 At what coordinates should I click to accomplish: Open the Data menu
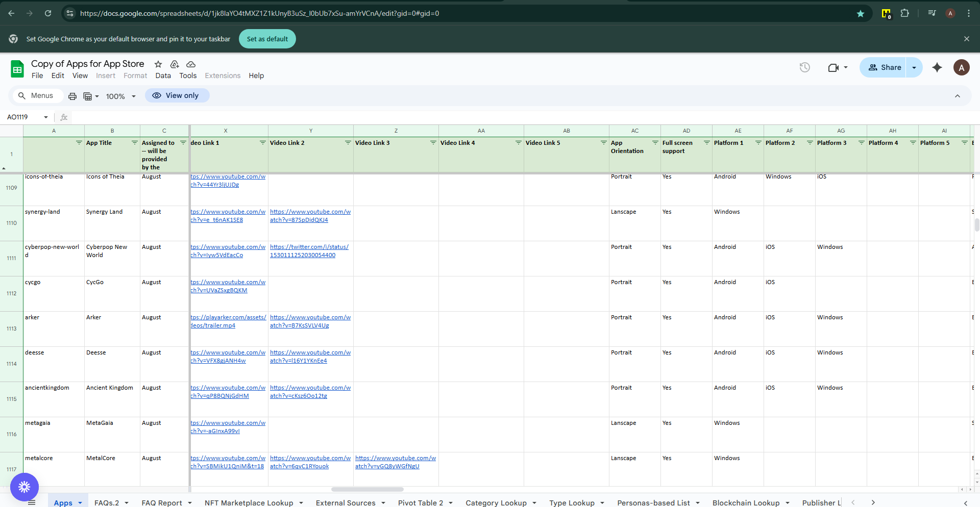163,75
